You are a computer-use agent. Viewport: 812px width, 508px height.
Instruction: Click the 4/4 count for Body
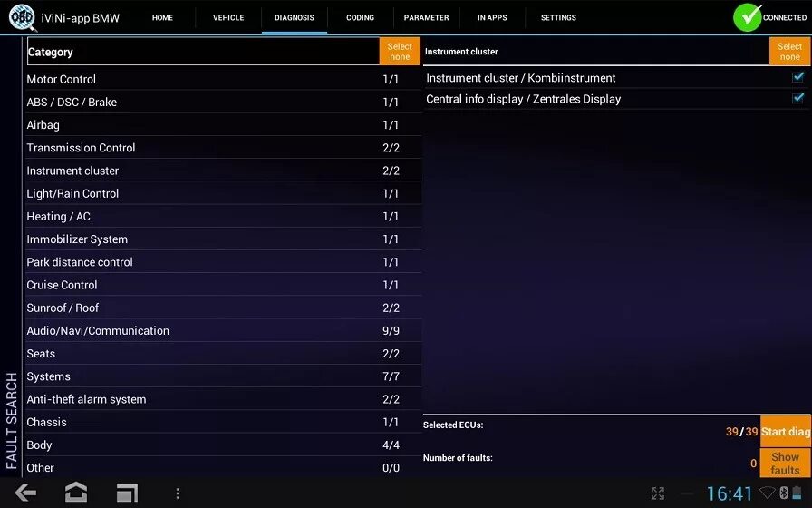391,444
